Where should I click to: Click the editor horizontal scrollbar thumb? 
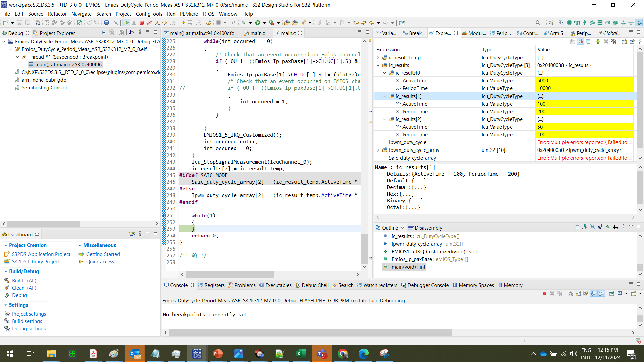click(x=230, y=274)
